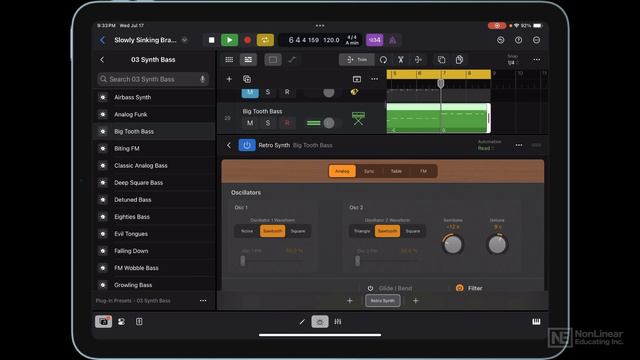Image resolution: width=640 pixels, height=360 pixels.
Task: Select the Trim tool button
Action: [x=356, y=60]
